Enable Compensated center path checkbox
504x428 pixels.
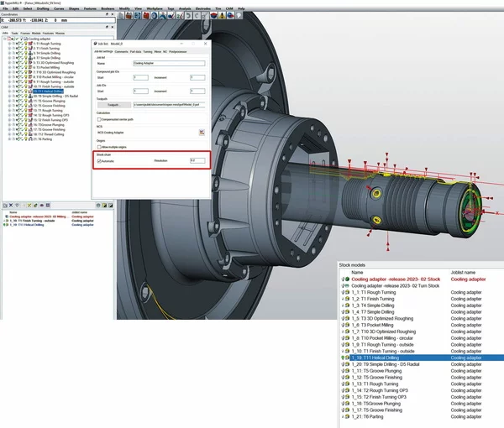click(100, 119)
